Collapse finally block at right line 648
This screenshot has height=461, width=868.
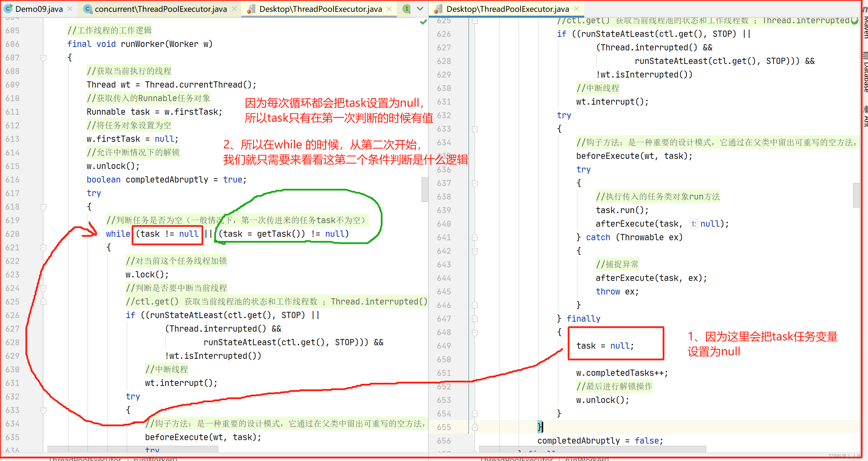pos(475,332)
